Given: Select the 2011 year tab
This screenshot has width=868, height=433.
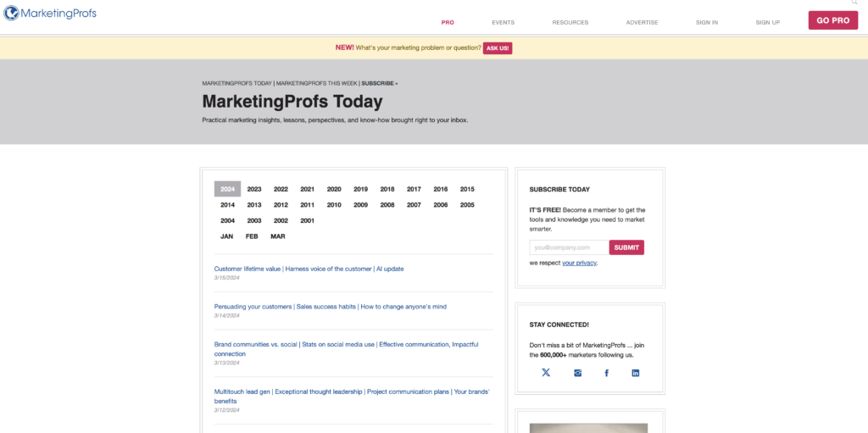Looking at the screenshot, I should point(307,205).
